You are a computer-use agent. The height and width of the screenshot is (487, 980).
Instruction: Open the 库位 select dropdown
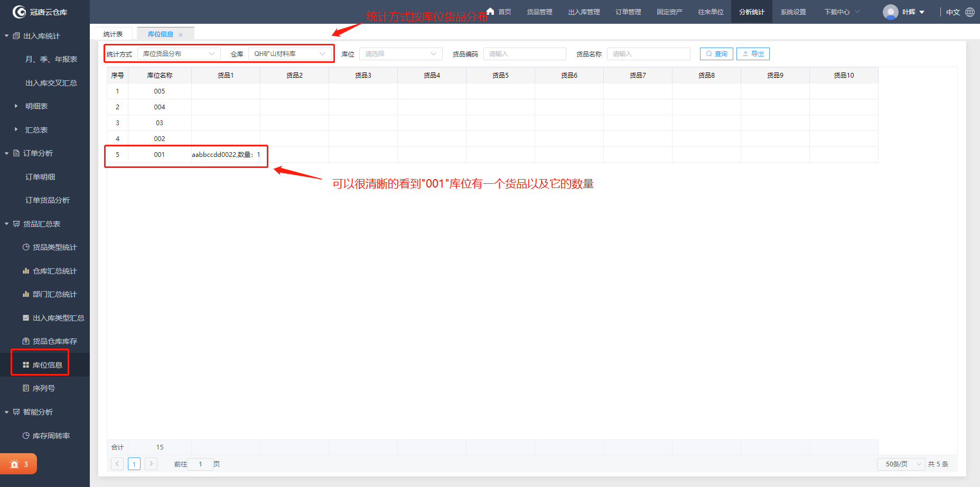(x=401, y=54)
